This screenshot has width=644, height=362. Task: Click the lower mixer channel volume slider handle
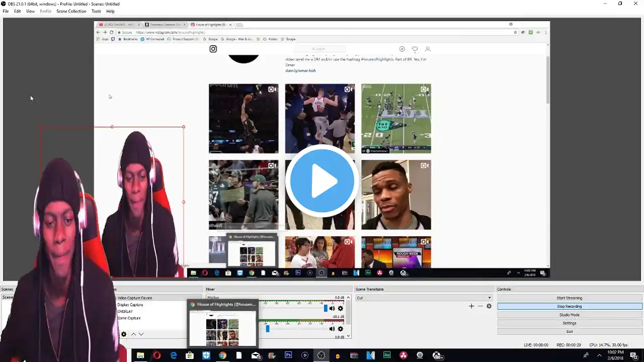click(267, 329)
